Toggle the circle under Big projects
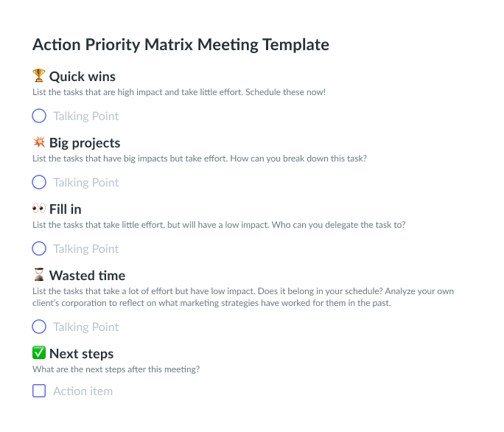The width and height of the screenshot is (504, 432). [x=39, y=182]
